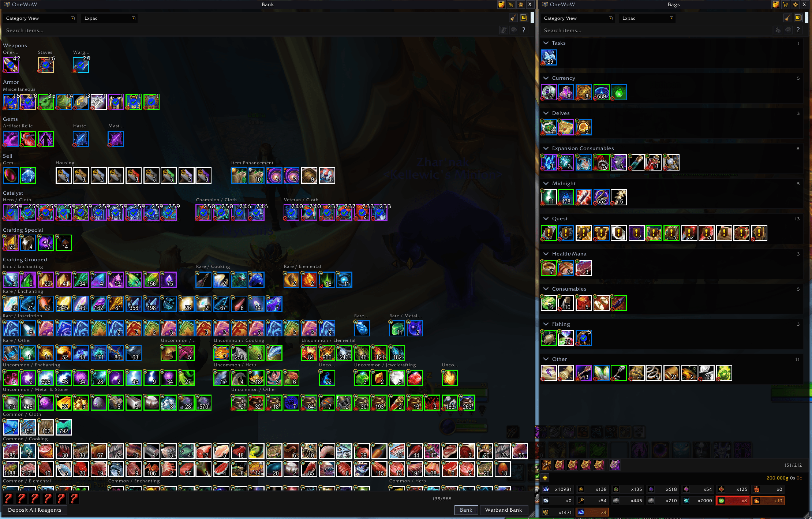Select the third red question mark bank tab
The width and height of the screenshot is (812, 519).
point(35,499)
